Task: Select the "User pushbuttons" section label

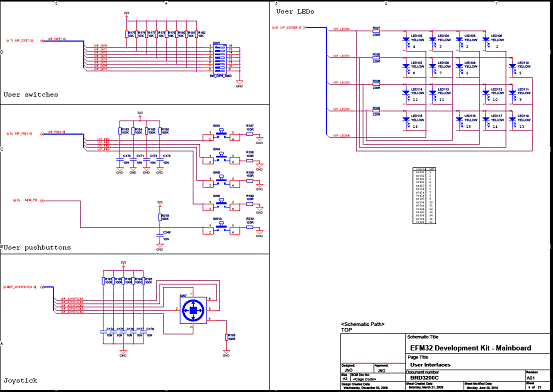Action: tap(37, 248)
